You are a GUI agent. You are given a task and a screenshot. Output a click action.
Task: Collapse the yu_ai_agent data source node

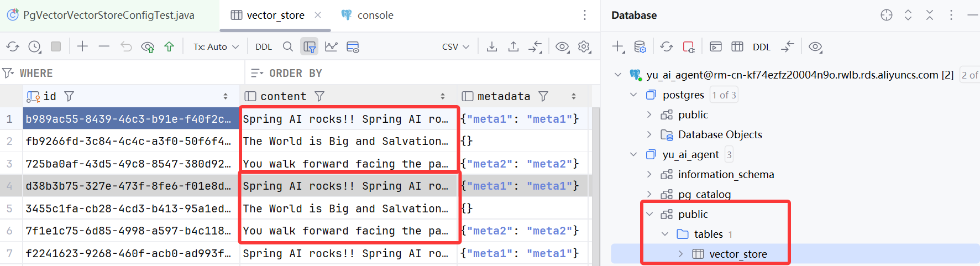[x=618, y=75]
